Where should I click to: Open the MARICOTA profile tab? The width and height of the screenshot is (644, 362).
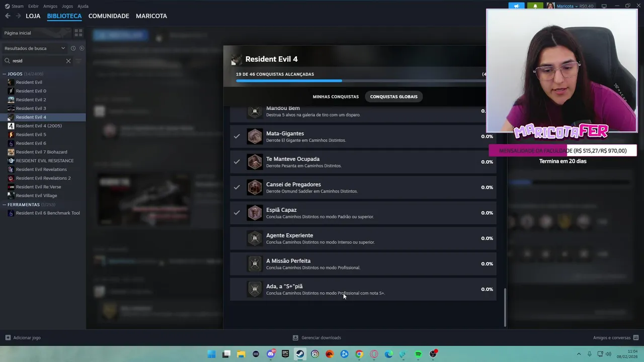[x=151, y=16]
